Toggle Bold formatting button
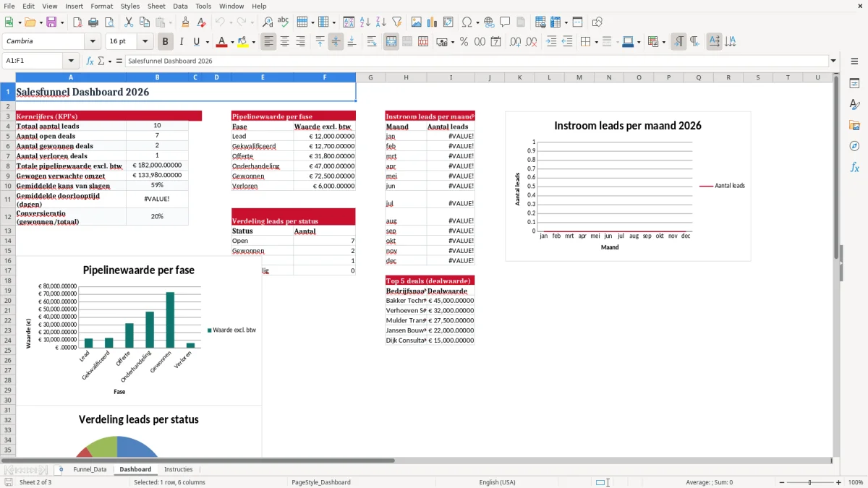 coord(165,42)
